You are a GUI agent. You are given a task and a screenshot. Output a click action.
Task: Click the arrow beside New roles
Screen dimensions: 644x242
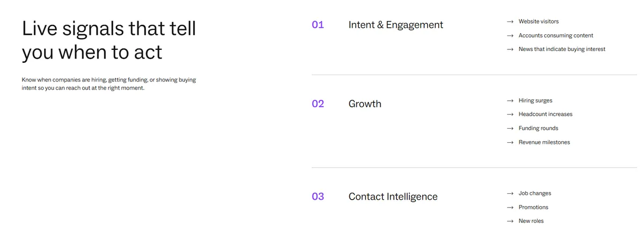(510, 221)
